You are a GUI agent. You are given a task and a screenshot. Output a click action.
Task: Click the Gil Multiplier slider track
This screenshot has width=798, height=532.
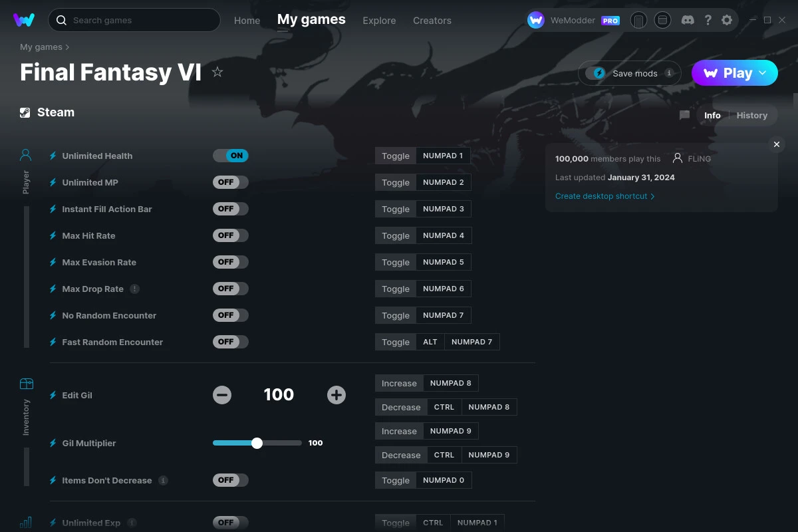pos(257,443)
